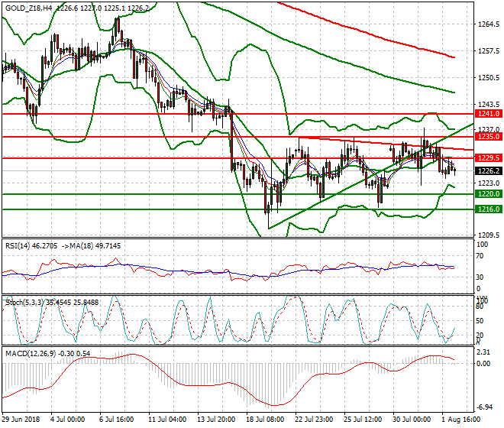The width and height of the screenshot is (504, 428).
Task: Click the RSI scale value 70
Action: click(480, 256)
